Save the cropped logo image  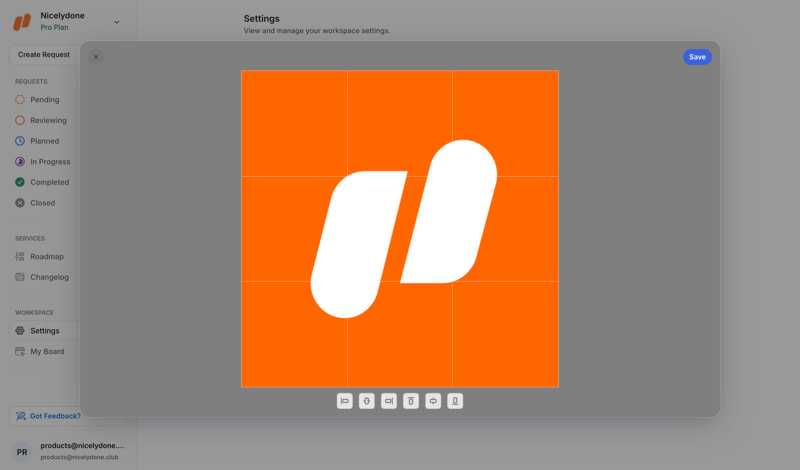pyautogui.click(x=697, y=57)
